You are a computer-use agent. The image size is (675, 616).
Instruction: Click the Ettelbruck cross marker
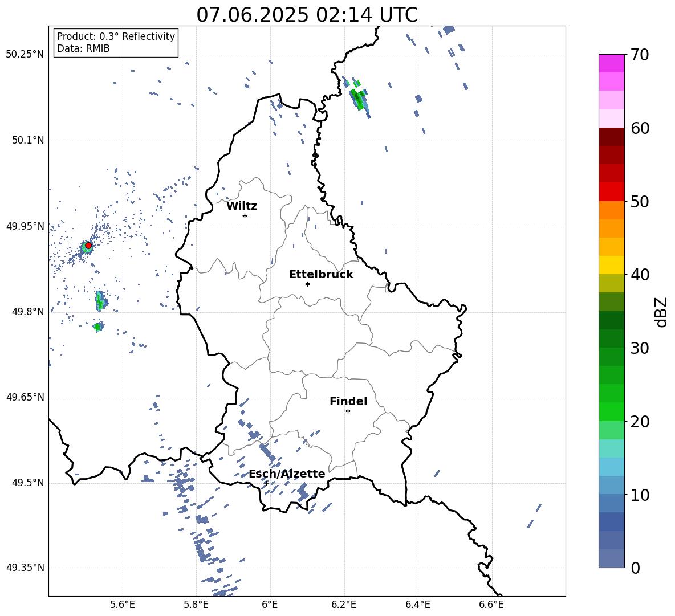pos(307,284)
